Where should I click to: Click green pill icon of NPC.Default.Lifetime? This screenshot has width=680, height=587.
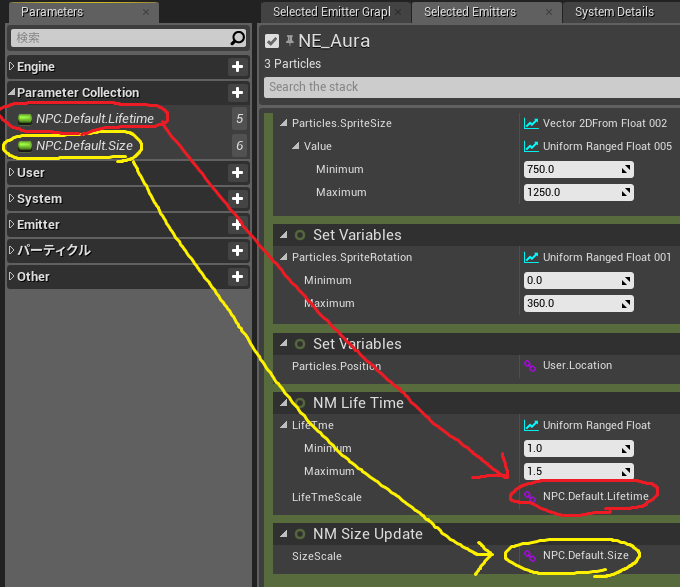pos(25,118)
